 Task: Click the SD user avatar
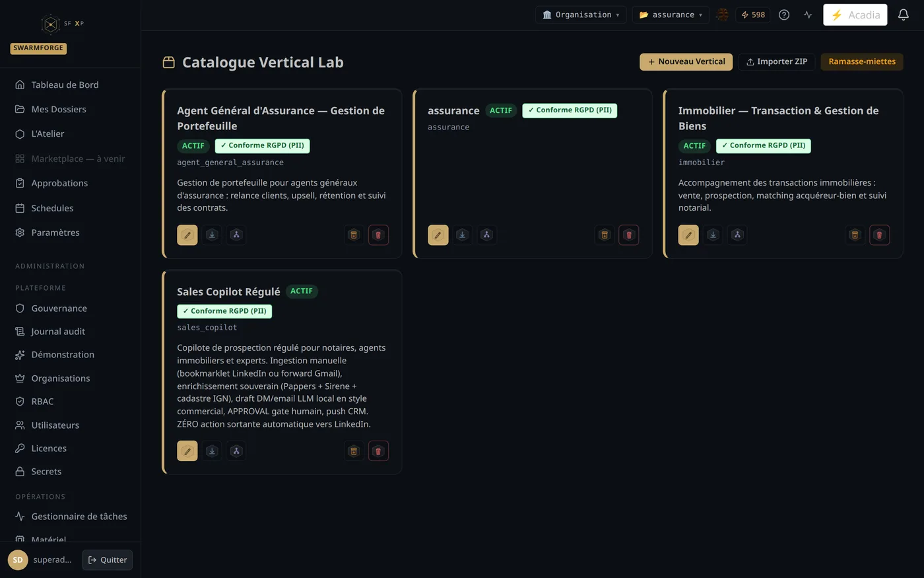click(18, 560)
